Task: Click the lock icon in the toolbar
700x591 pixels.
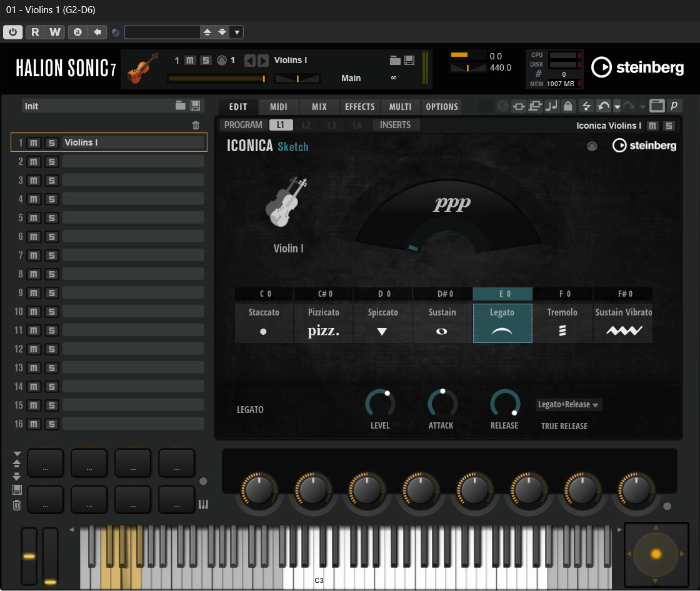Action: click(567, 106)
